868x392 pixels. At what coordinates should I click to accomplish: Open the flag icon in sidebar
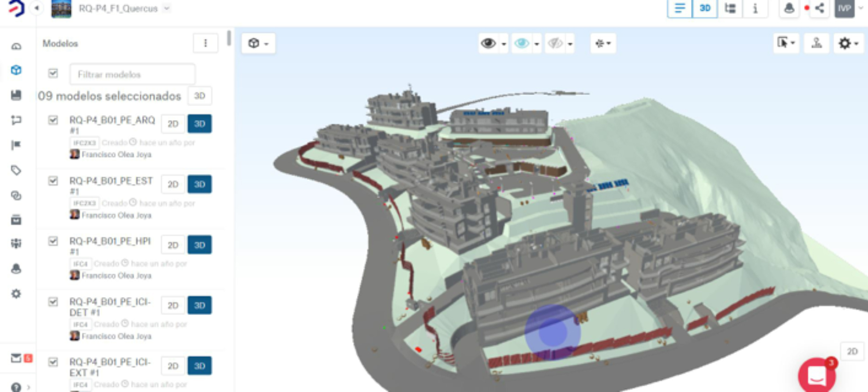tap(16, 145)
